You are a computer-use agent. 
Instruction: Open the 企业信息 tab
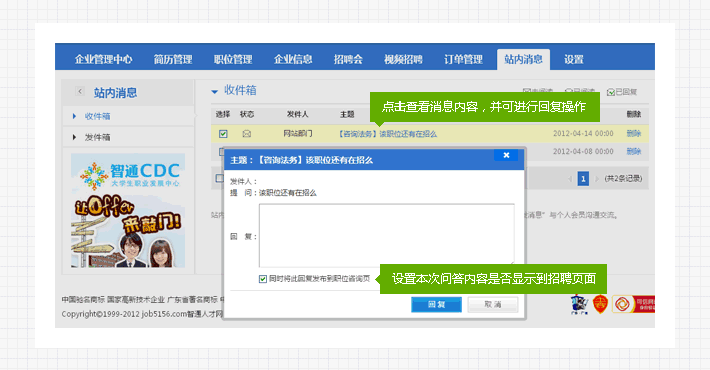(293, 59)
